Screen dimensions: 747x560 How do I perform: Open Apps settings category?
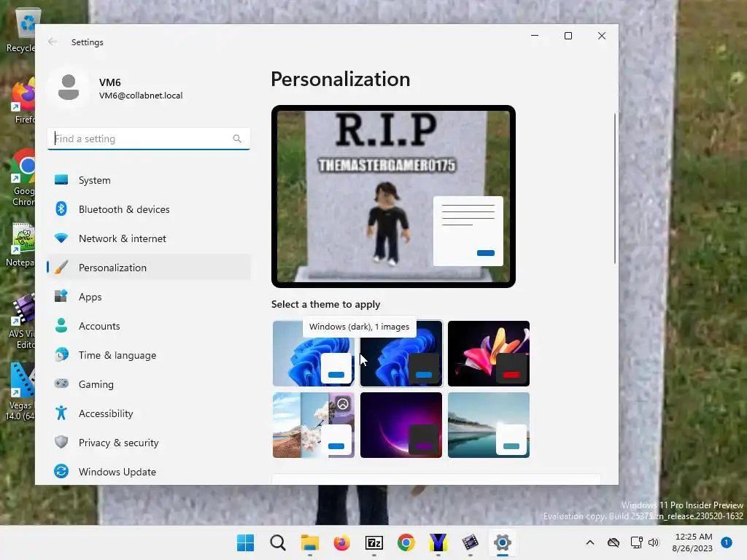149,297
